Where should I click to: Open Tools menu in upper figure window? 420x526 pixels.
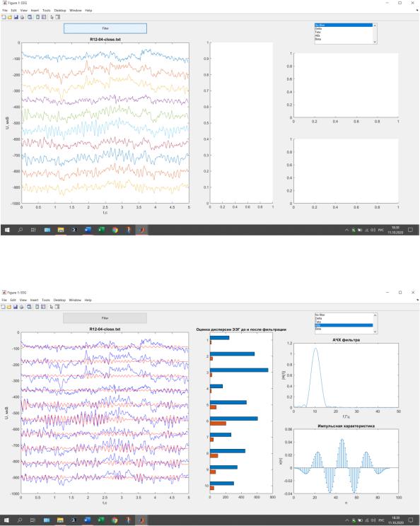(46, 11)
